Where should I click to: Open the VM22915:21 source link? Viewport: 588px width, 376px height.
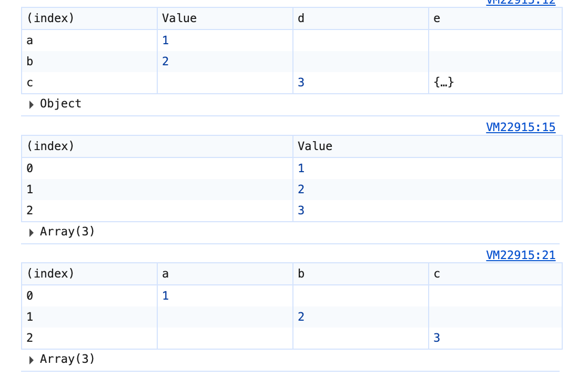pos(520,255)
